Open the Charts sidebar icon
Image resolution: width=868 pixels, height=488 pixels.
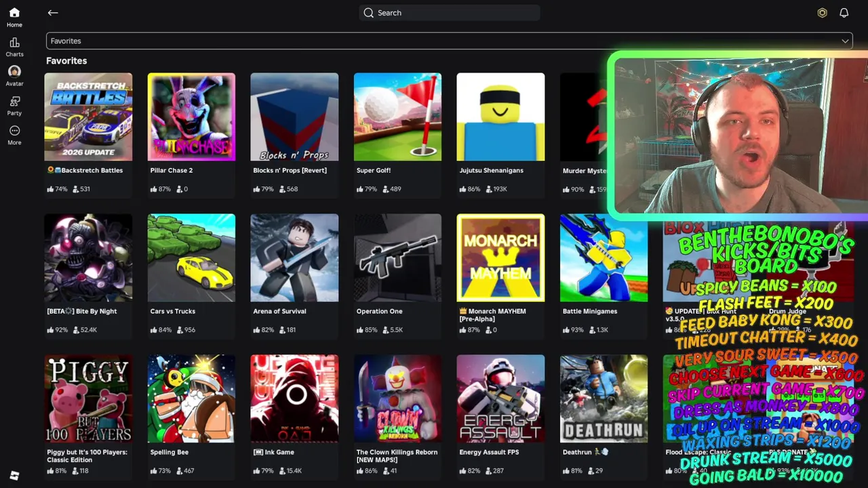14,43
